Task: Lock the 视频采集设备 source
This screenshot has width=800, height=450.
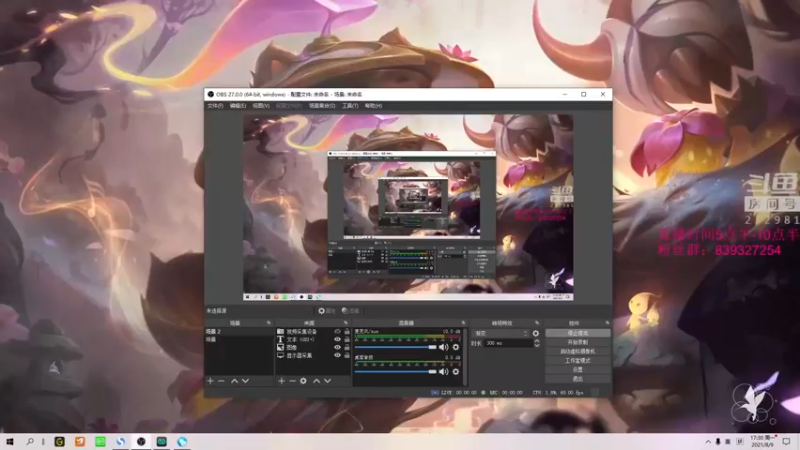Action: point(346,332)
